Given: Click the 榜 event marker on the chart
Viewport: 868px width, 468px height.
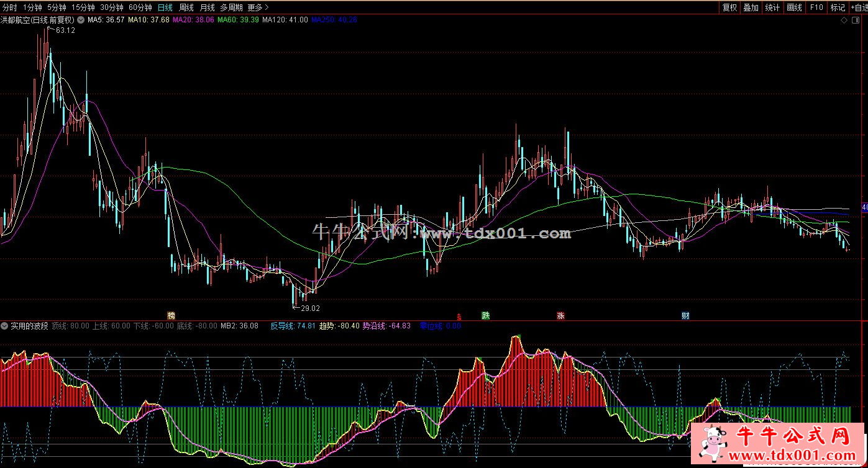Looking at the screenshot, I should tap(171, 315).
